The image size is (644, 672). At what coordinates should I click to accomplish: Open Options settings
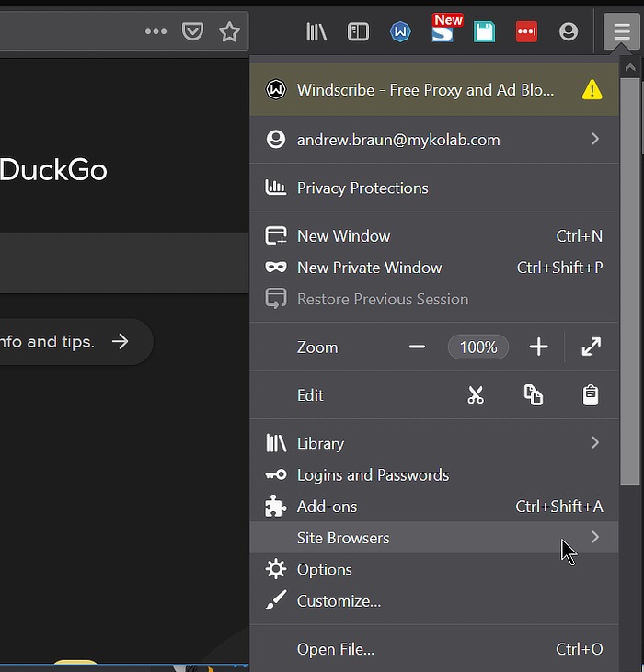pyautogui.click(x=434, y=569)
